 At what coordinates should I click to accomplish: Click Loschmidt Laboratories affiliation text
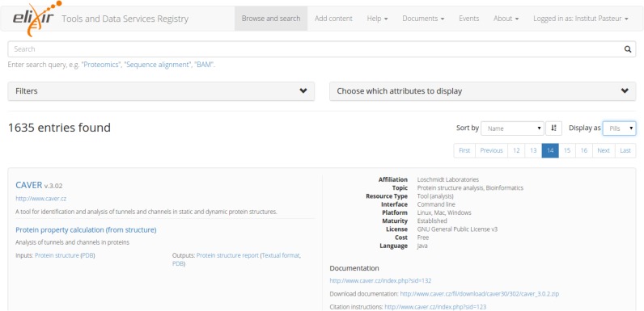click(447, 179)
